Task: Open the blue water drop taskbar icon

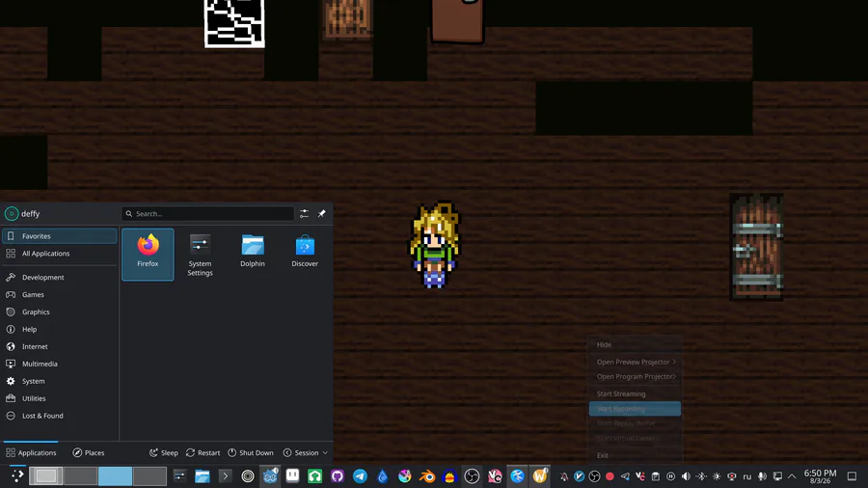Action: 383,475
